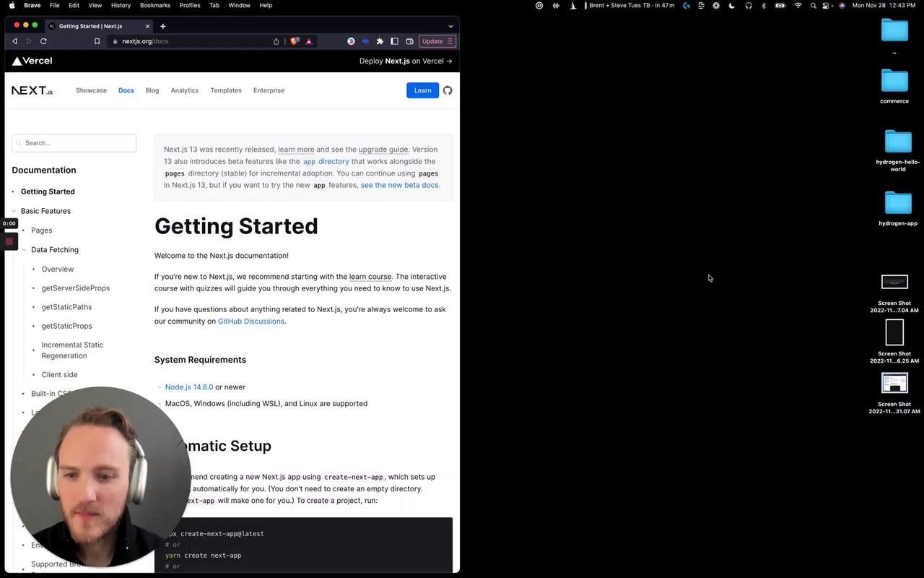Bookmark this page with bookmark icon
Screen dimensions: 924x578
[97, 41]
